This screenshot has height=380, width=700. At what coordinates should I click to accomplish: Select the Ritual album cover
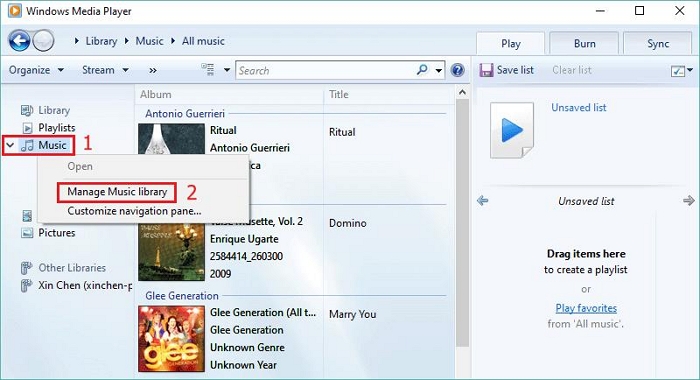click(x=171, y=139)
